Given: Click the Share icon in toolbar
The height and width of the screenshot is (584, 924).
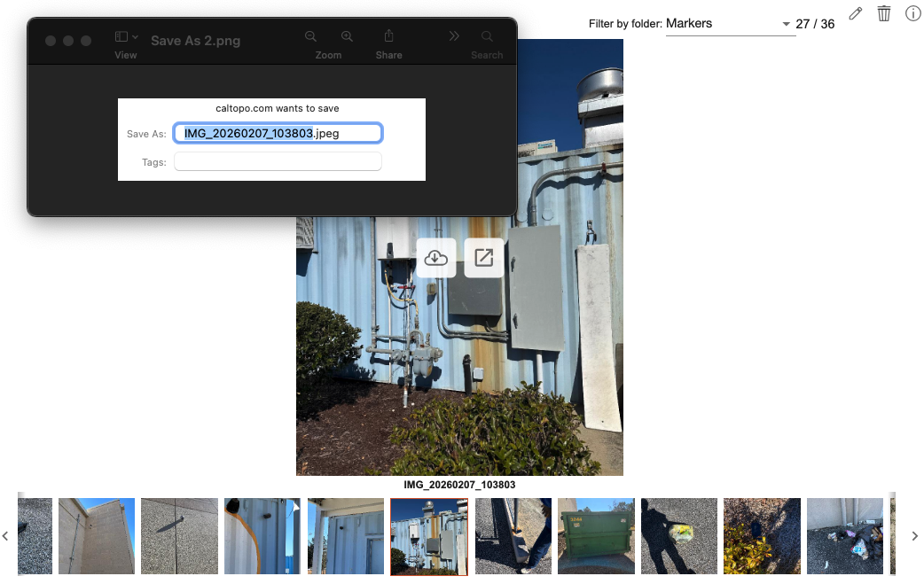Looking at the screenshot, I should (388, 36).
